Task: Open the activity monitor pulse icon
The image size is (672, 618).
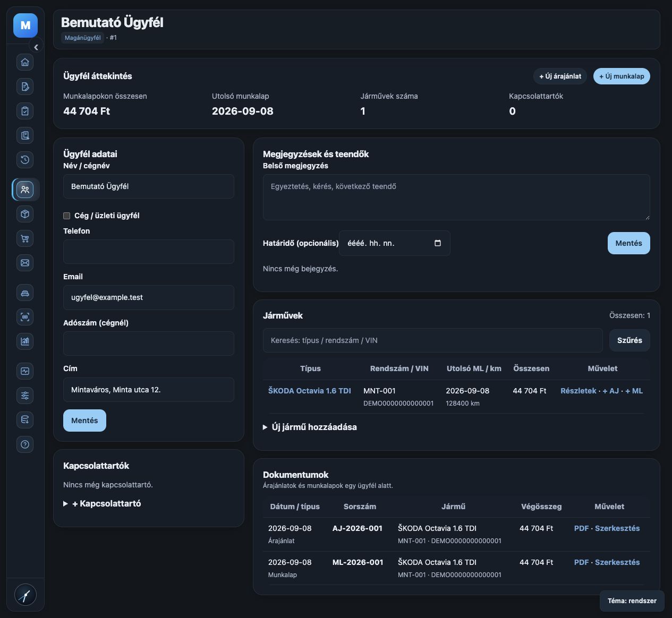Action: click(25, 371)
